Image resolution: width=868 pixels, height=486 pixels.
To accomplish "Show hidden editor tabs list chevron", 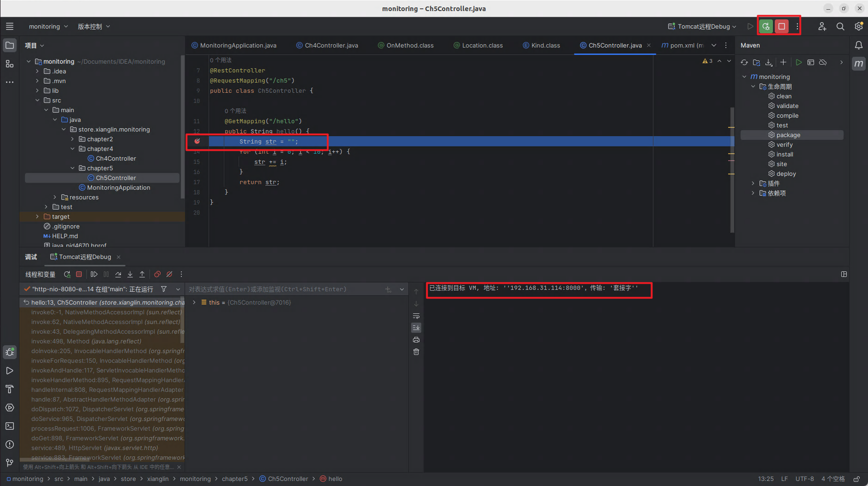I will (x=714, y=45).
